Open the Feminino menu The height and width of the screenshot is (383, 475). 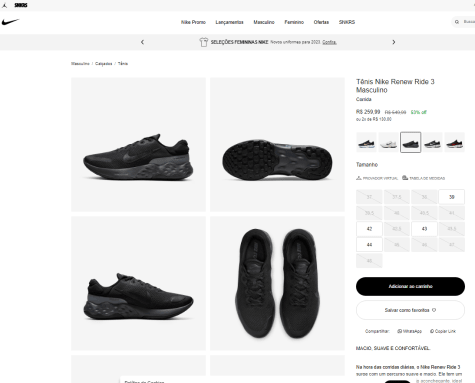(294, 22)
